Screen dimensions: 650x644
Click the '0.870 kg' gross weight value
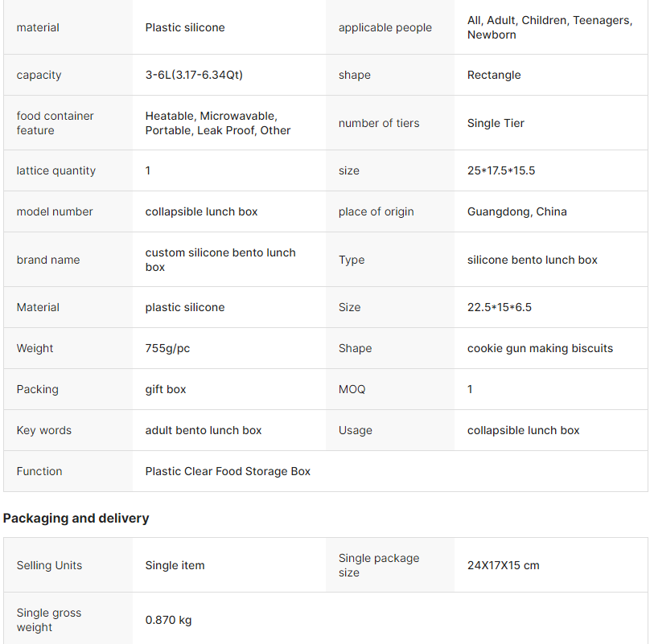pos(168,620)
